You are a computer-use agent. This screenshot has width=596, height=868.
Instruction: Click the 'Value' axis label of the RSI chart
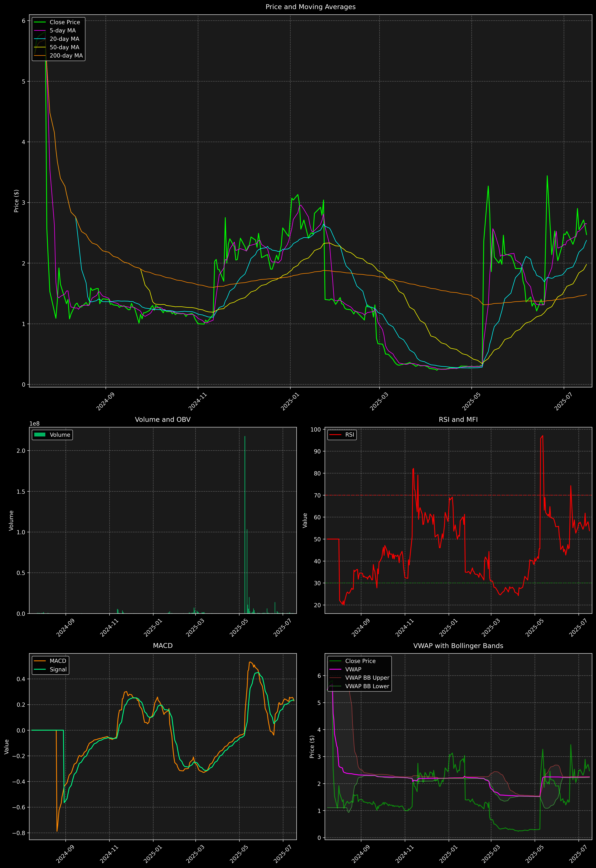point(305,520)
